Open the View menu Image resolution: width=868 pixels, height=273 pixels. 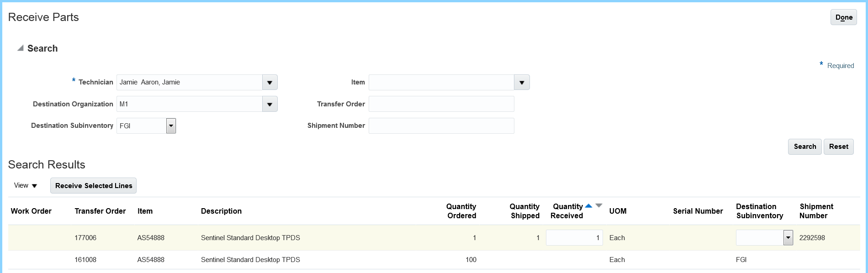tap(26, 185)
